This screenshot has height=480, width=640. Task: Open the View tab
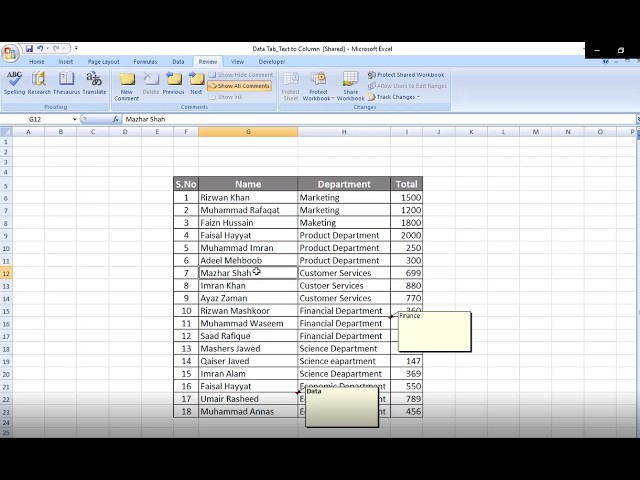click(x=237, y=62)
